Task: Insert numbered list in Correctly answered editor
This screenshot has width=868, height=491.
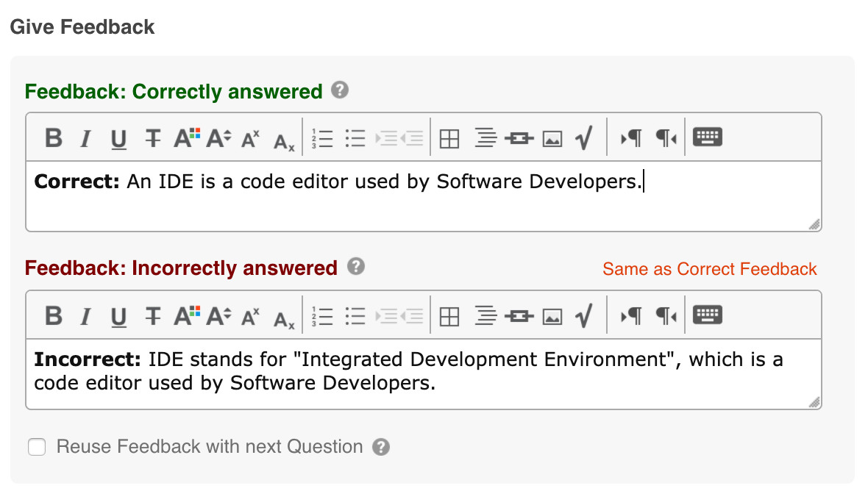Action: click(x=323, y=137)
